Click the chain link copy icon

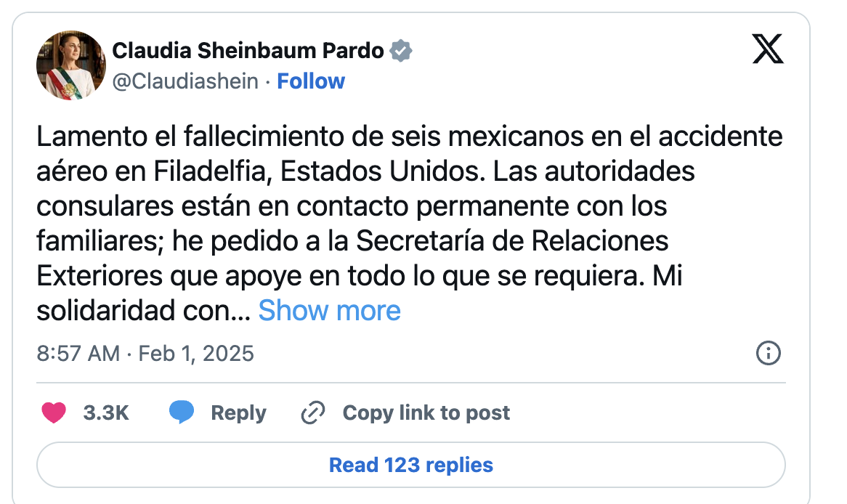tap(312, 413)
